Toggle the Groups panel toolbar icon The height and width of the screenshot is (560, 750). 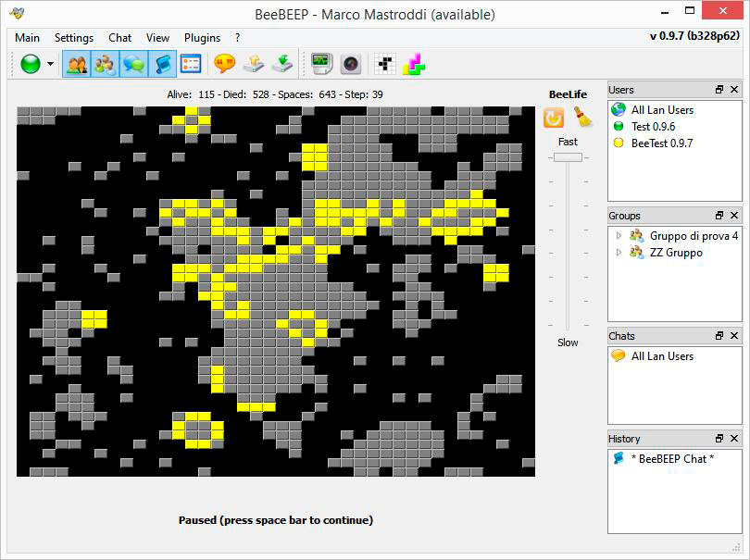[106, 64]
